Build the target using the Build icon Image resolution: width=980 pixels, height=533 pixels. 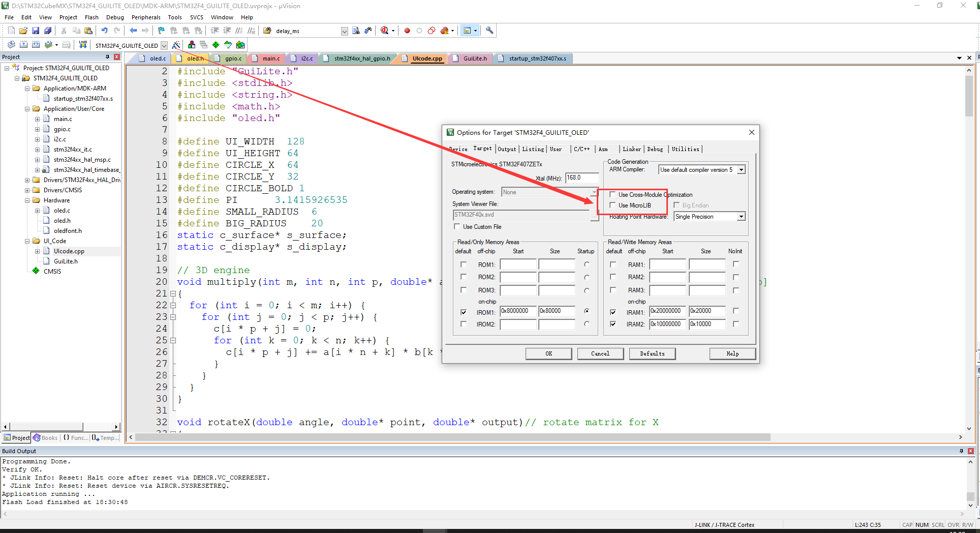pos(23,45)
